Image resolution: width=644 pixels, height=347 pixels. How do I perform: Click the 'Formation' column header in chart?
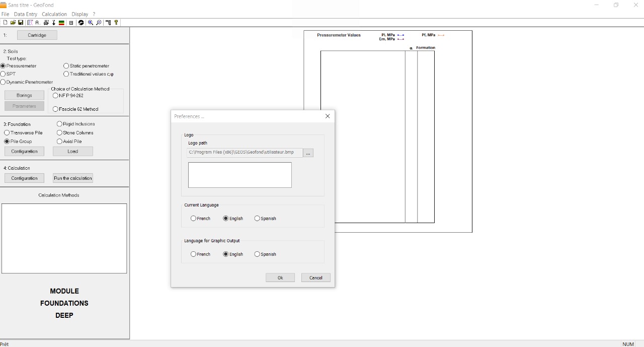(426, 48)
